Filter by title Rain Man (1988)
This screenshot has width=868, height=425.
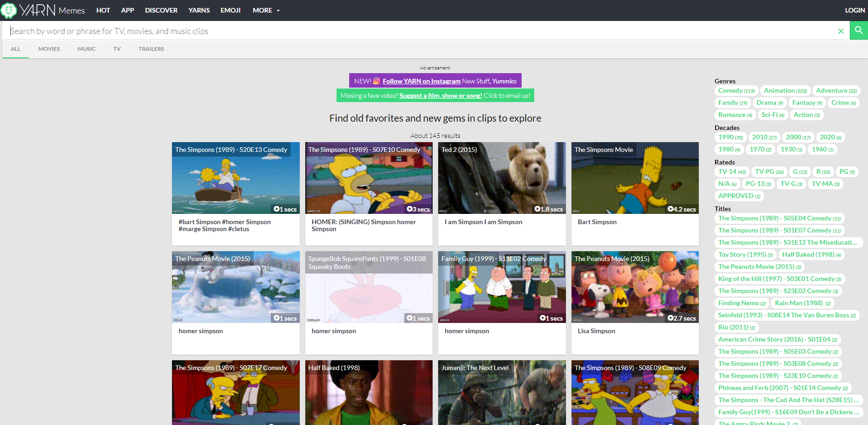coord(803,303)
